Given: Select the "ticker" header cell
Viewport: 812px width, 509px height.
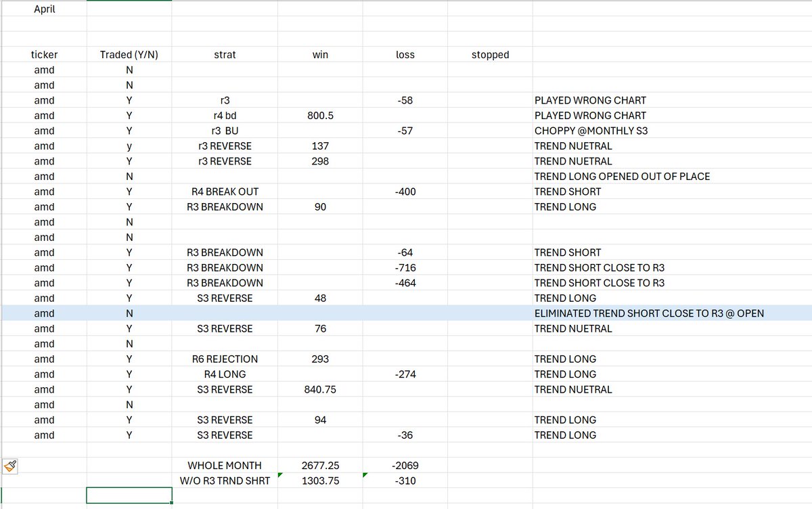Looking at the screenshot, I should point(43,55).
